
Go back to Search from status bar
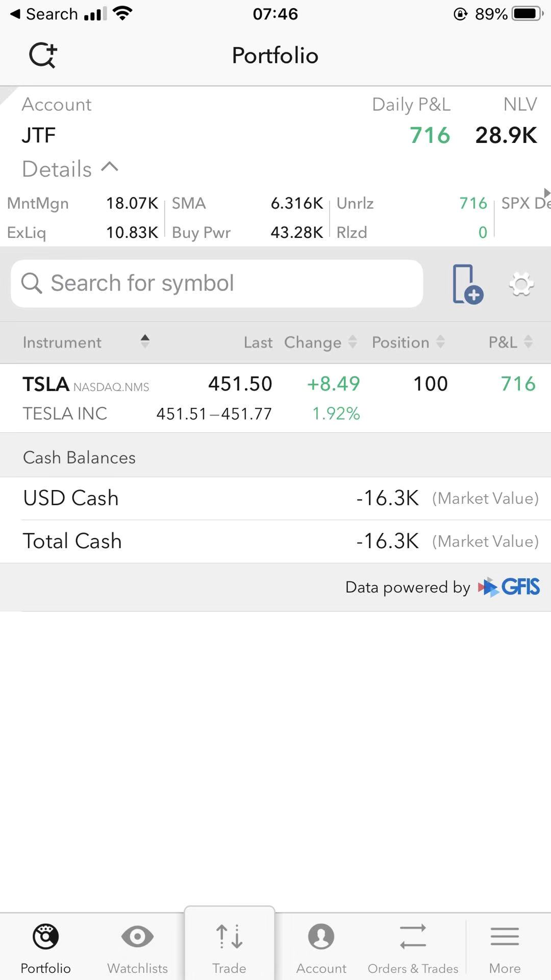(x=44, y=14)
